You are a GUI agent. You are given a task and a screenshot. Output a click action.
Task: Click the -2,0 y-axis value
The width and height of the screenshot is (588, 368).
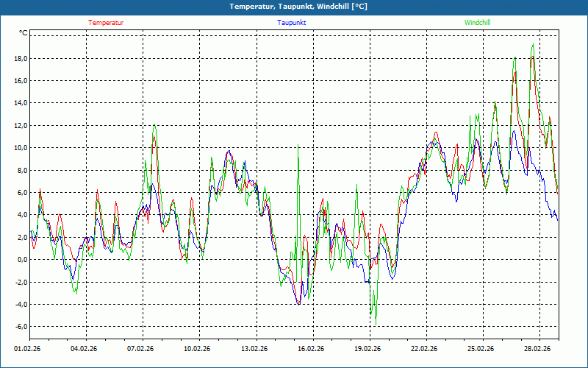tap(20, 283)
